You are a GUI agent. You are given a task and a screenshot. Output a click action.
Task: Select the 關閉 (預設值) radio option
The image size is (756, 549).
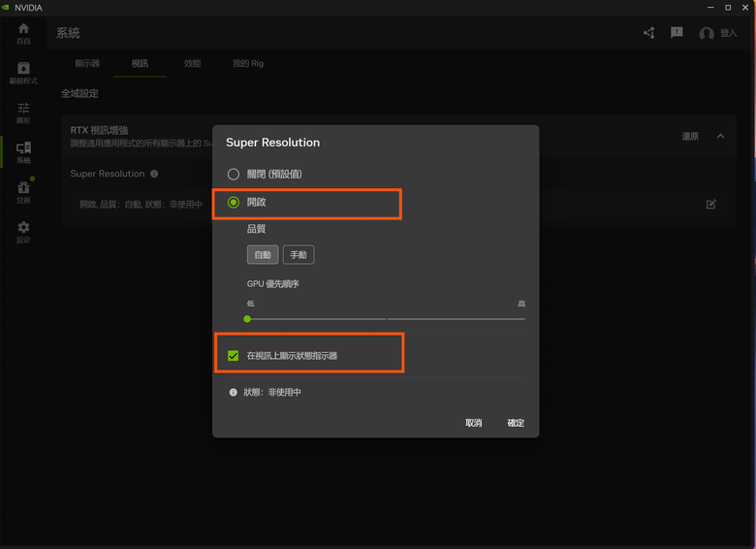pos(234,175)
